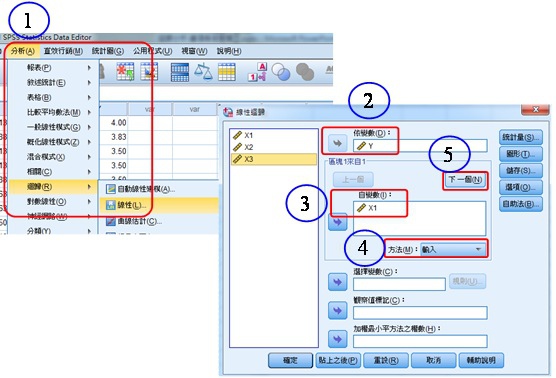Expand the 敘述統計(E) submenu
Viewport: 556px width, 378px height.
click(53, 82)
